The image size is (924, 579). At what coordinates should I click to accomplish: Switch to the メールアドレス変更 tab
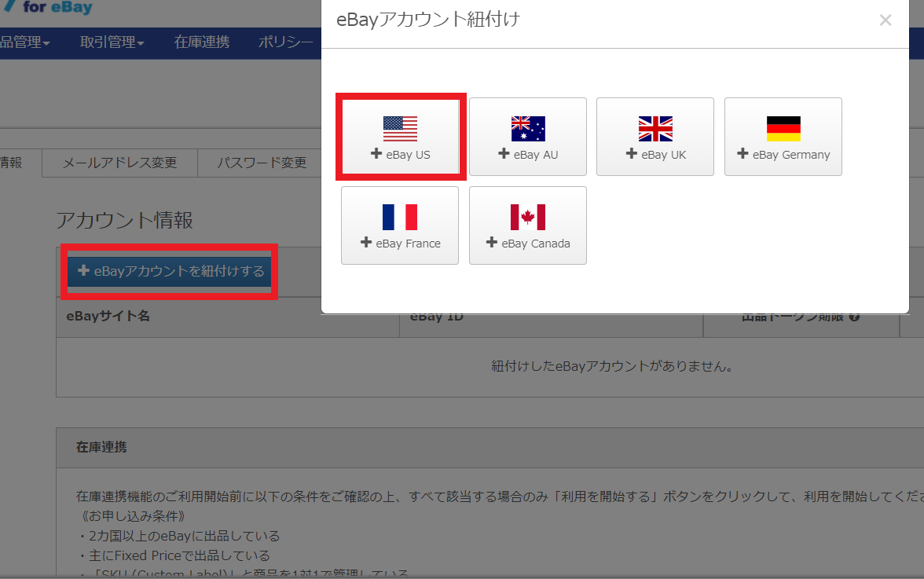click(x=119, y=163)
